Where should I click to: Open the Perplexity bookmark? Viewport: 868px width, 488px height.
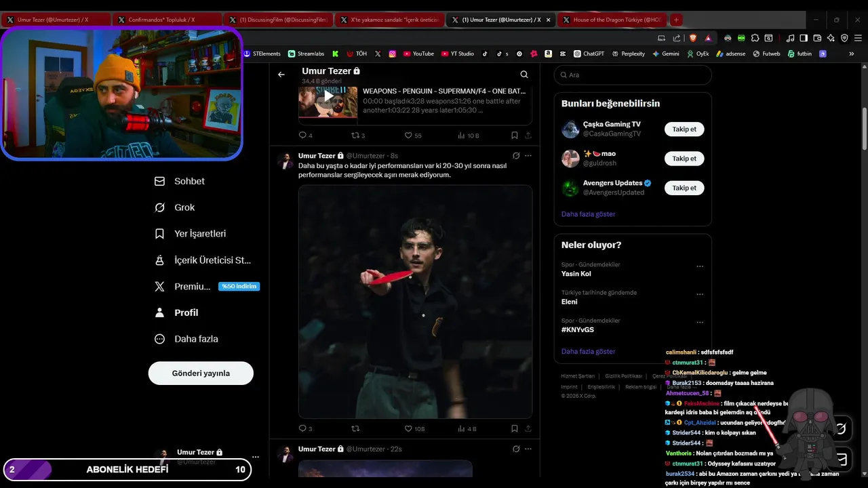point(628,54)
